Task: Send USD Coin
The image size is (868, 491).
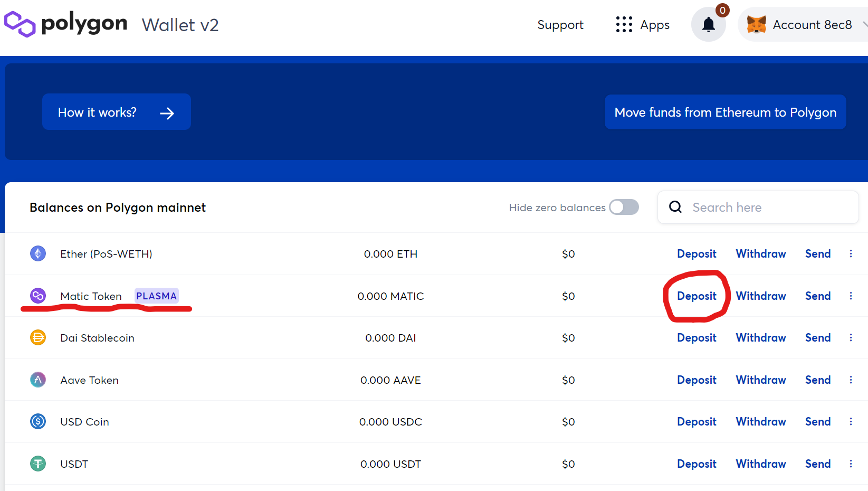Action: (818, 421)
